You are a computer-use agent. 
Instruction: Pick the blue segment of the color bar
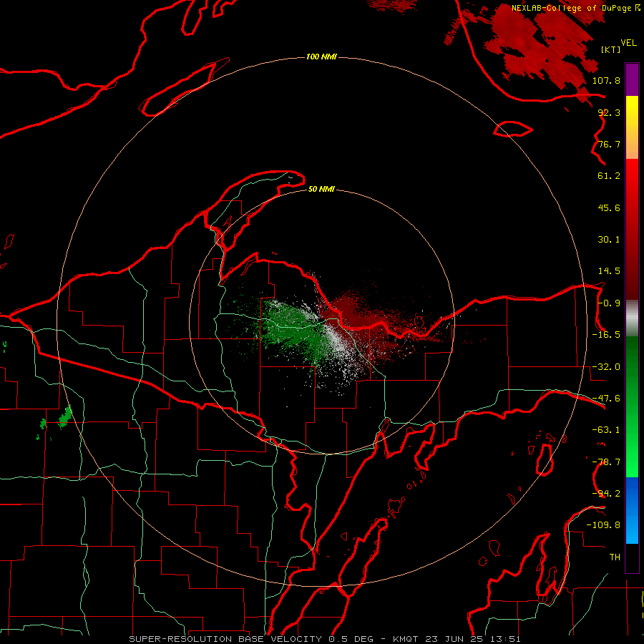tap(632, 509)
